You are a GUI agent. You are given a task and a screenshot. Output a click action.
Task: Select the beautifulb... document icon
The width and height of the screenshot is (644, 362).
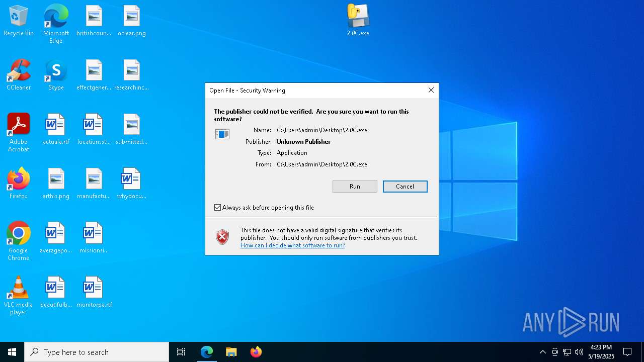coord(56,293)
